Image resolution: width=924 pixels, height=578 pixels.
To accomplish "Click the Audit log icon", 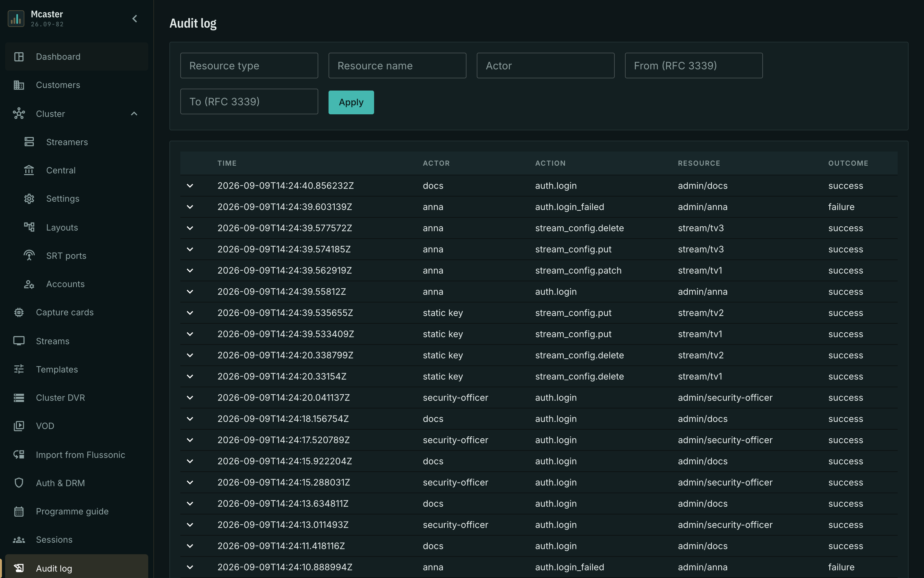I will coord(19,568).
